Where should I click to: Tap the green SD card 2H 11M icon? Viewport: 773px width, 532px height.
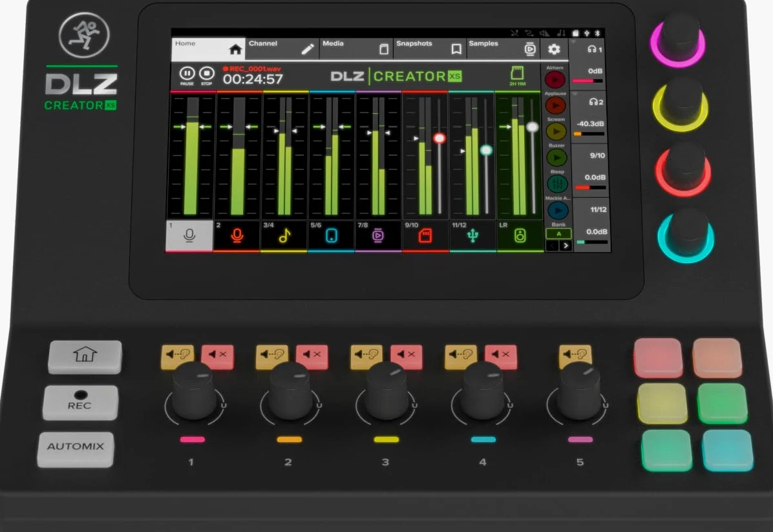[x=517, y=76]
